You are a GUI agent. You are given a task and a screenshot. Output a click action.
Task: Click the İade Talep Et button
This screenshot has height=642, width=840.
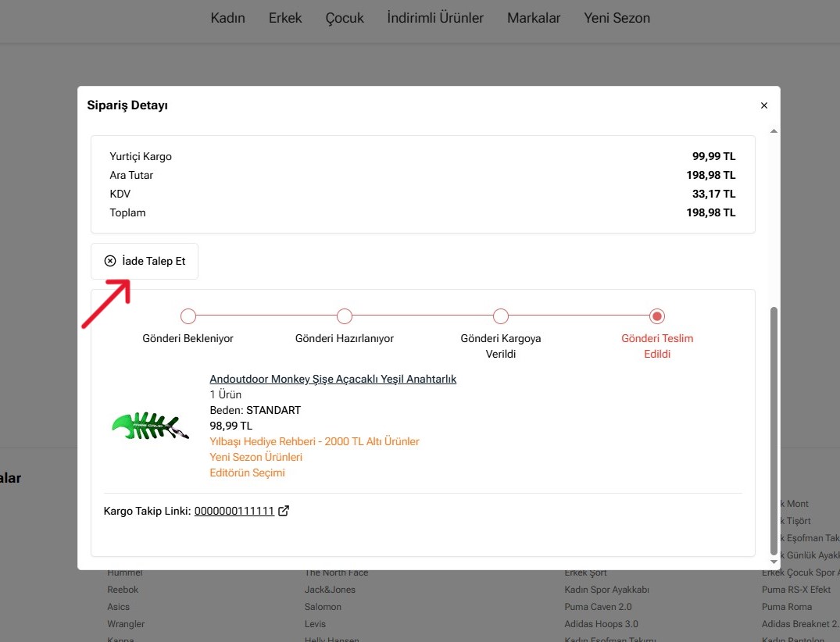(145, 262)
